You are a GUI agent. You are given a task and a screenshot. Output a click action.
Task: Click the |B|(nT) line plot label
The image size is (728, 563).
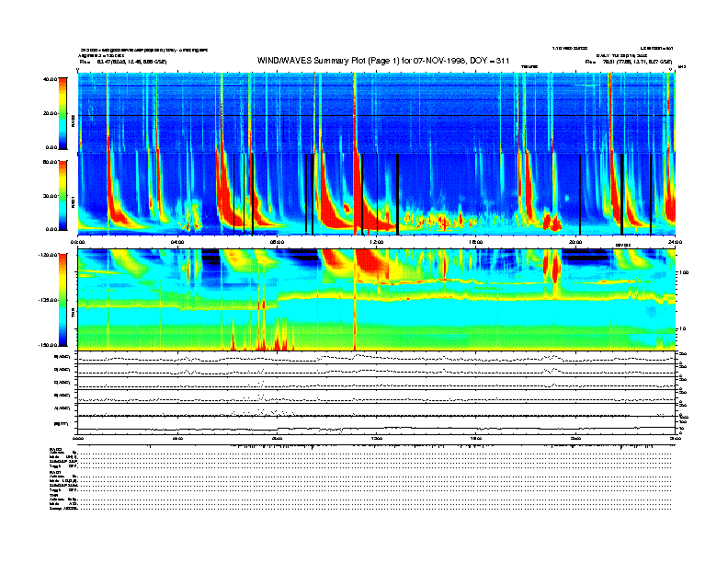pyautogui.click(x=62, y=424)
